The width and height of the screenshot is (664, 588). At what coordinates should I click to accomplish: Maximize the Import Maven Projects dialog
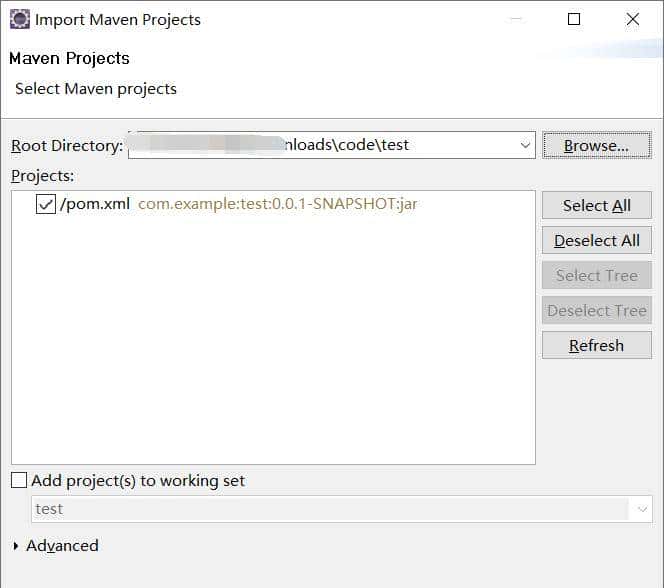574,19
